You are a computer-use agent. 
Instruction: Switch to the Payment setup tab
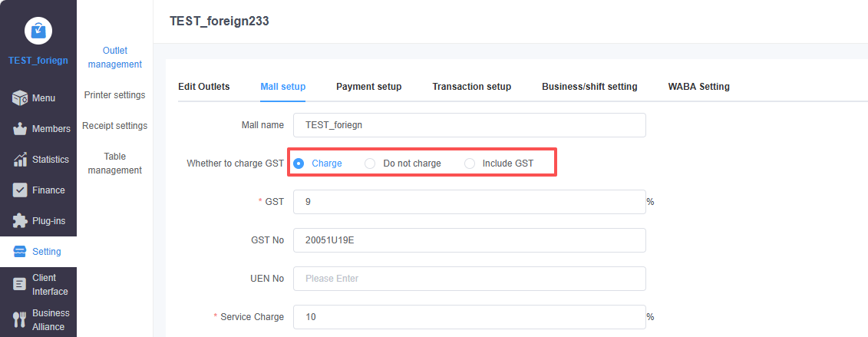[368, 87]
